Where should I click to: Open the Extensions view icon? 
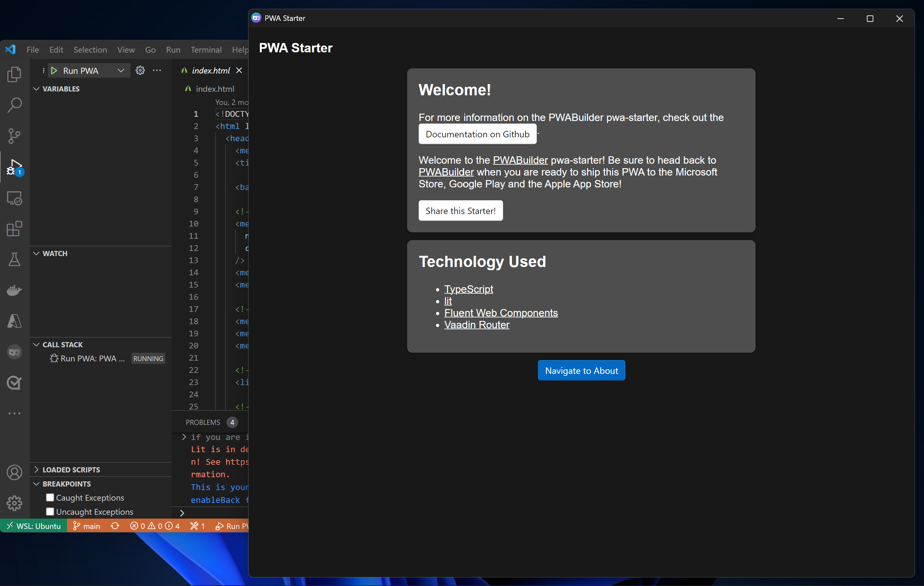point(14,229)
